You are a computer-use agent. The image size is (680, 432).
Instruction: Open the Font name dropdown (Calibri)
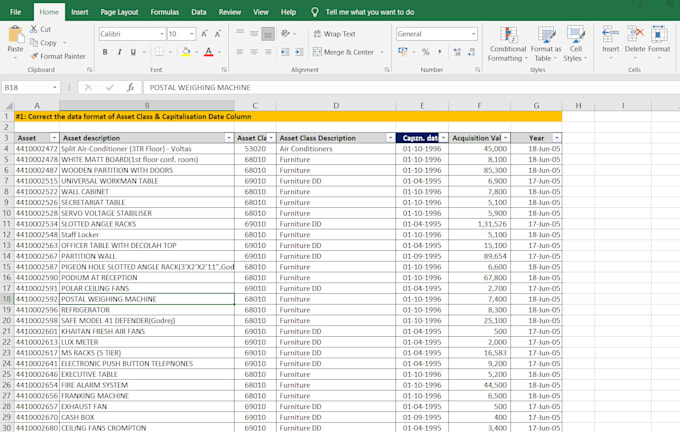pyautogui.click(x=162, y=34)
